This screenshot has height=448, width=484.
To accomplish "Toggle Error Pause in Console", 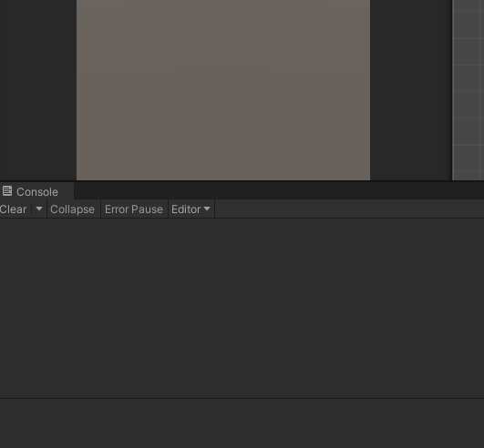I will pyautogui.click(x=134, y=209).
